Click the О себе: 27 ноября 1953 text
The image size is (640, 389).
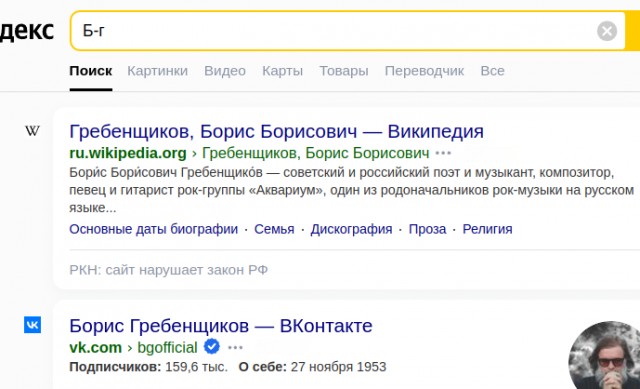point(312,367)
